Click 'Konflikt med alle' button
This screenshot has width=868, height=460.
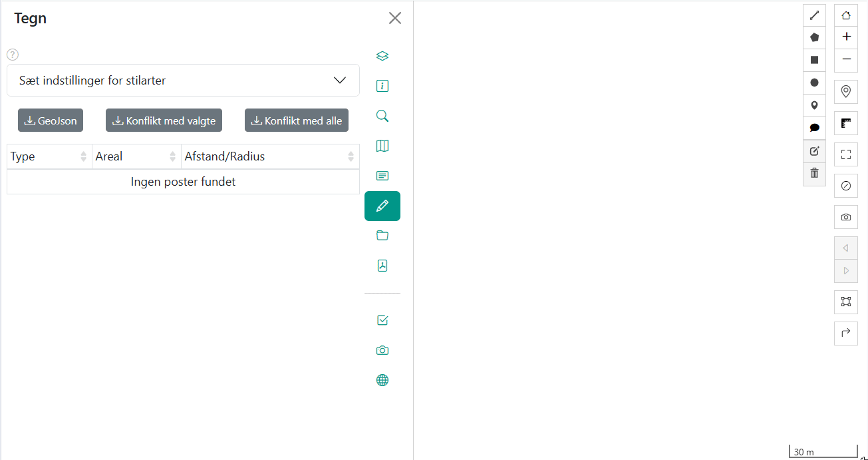pyautogui.click(x=297, y=120)
